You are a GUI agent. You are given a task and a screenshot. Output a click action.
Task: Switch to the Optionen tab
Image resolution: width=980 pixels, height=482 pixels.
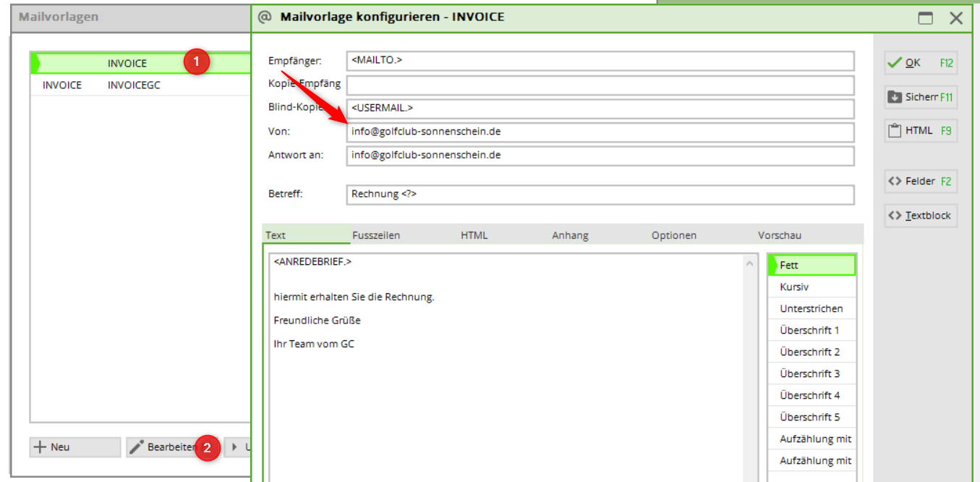[673, 235]
